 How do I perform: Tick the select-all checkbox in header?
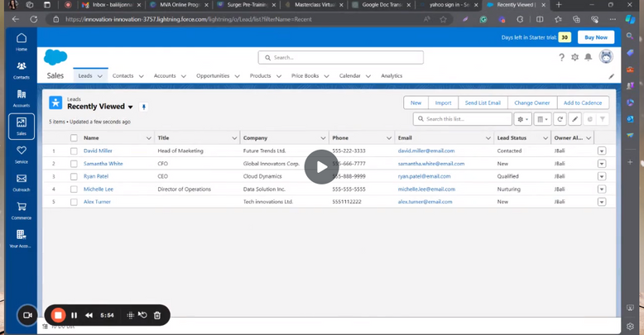coord(74,138)
